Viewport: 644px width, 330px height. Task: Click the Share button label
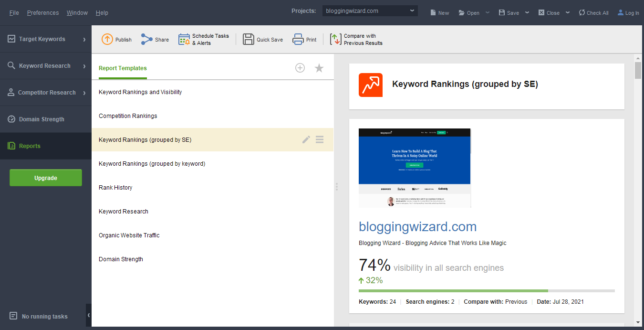(x=162, y=40)
